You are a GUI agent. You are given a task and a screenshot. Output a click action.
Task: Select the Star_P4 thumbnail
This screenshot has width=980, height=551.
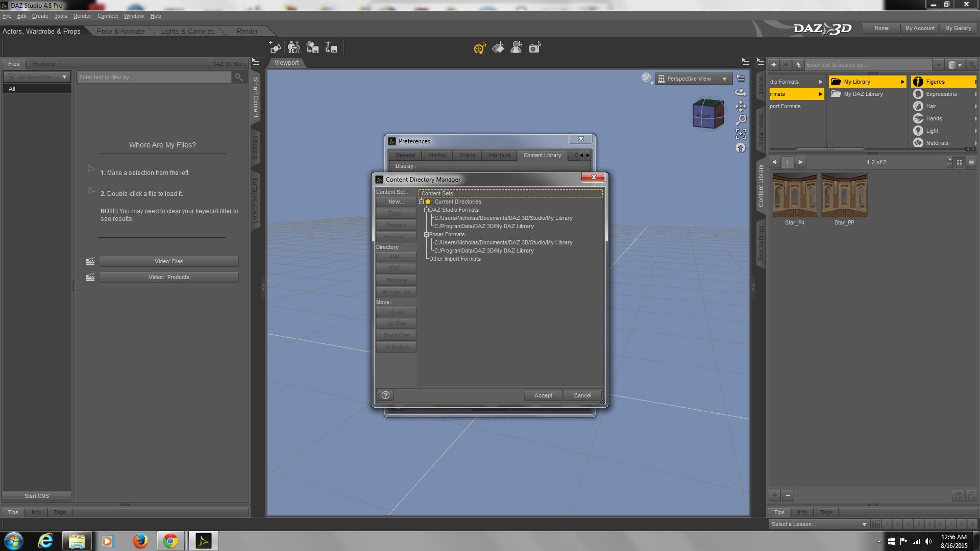click(x=794, y=196)
